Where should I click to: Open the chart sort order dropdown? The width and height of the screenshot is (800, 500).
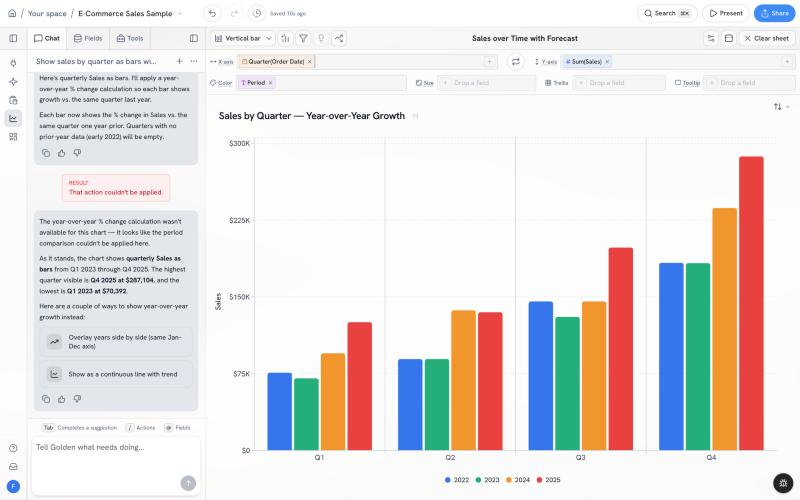pos(781,107)
